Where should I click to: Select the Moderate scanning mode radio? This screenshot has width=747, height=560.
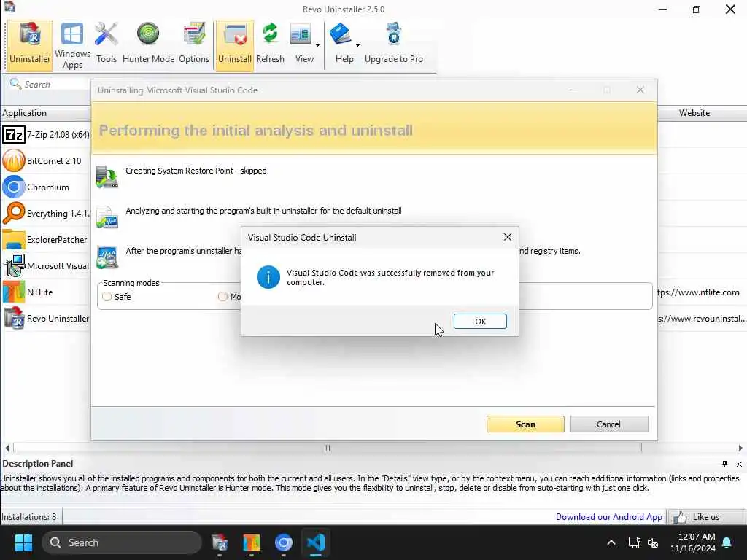point(222,297)
